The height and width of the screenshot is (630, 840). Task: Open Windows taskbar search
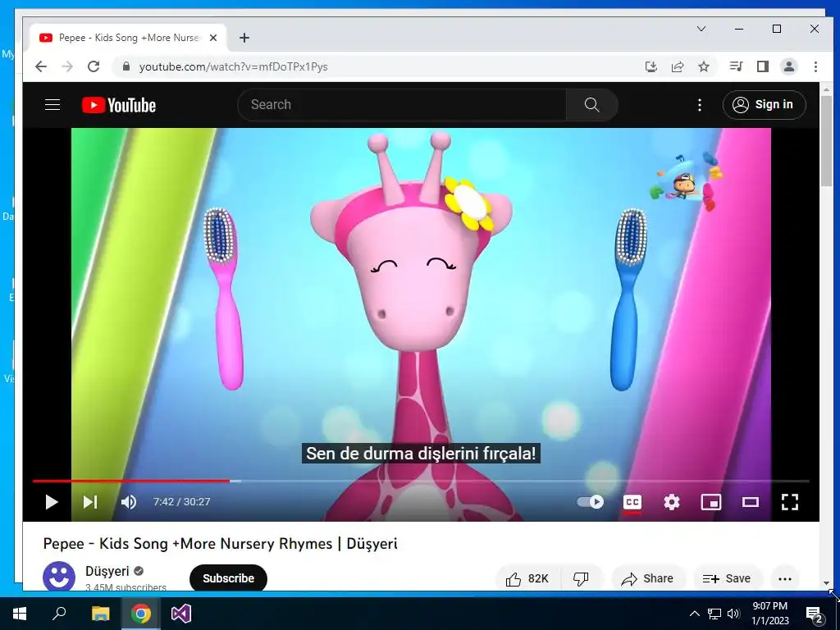[x=59, y=614]
